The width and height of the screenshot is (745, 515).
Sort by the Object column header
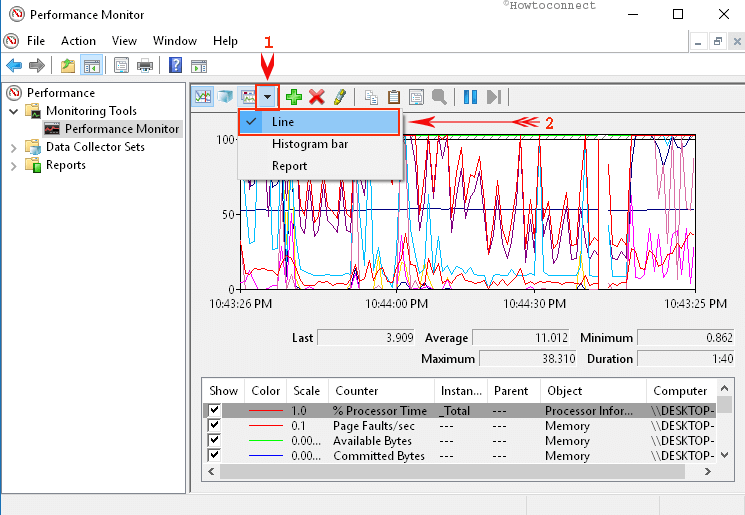coord(593,391)
